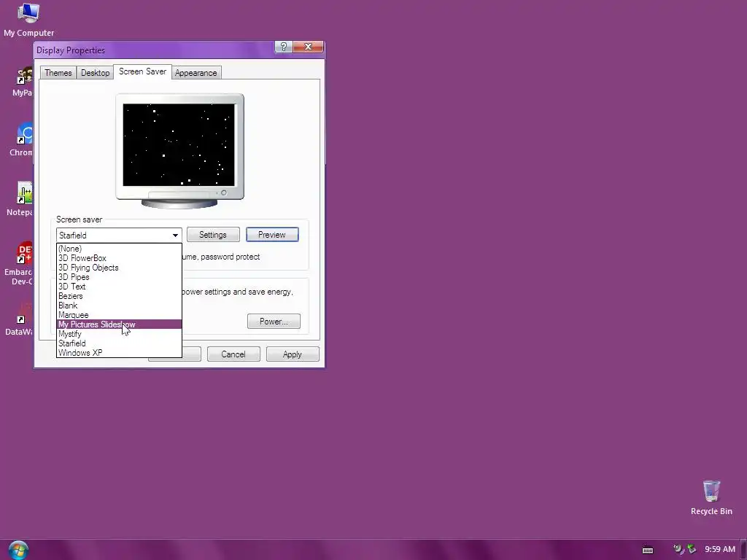Choose 3D Flying Objects screen saver
Screen dimensions: 747x560
119,268
